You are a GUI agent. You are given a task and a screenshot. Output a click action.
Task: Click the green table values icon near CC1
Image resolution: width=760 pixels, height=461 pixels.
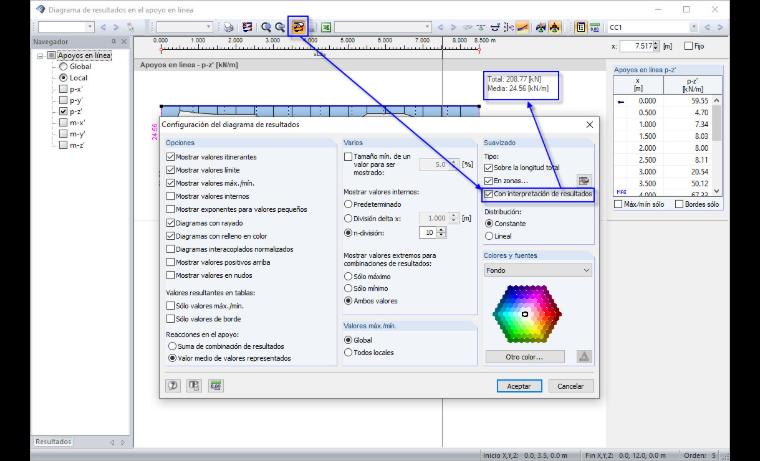click(595, 28)
